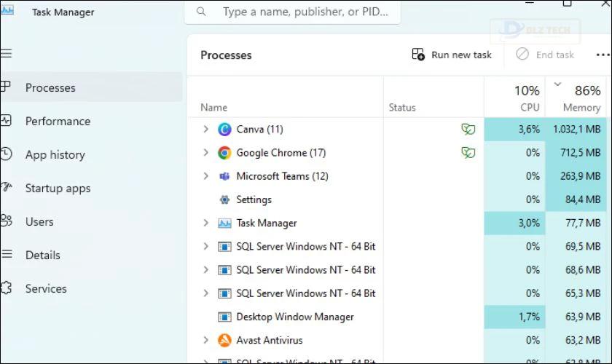
Task: Click the 84,4 MB memory cell
Action: [576, 199]
